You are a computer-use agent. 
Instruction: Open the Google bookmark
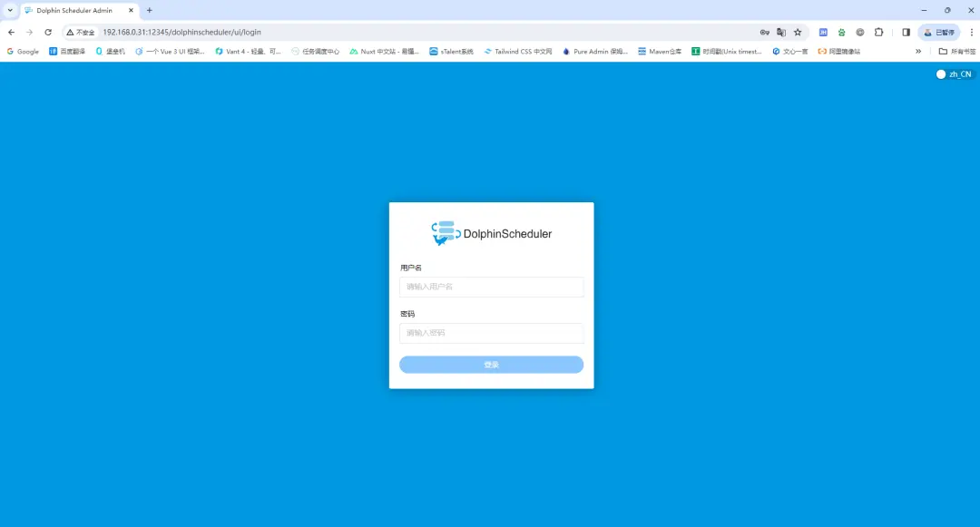pos(23,52)
